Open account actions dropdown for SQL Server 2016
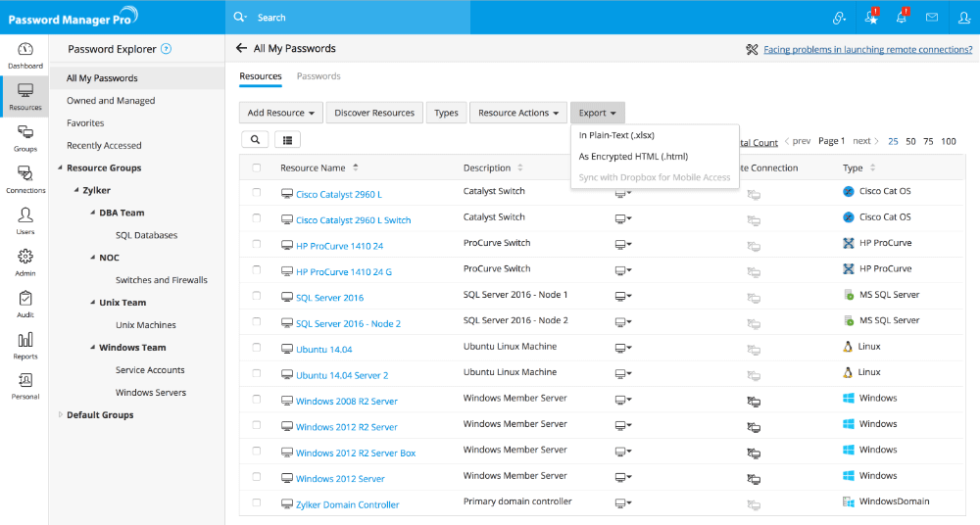980x525 pixels. pos(623,297)
